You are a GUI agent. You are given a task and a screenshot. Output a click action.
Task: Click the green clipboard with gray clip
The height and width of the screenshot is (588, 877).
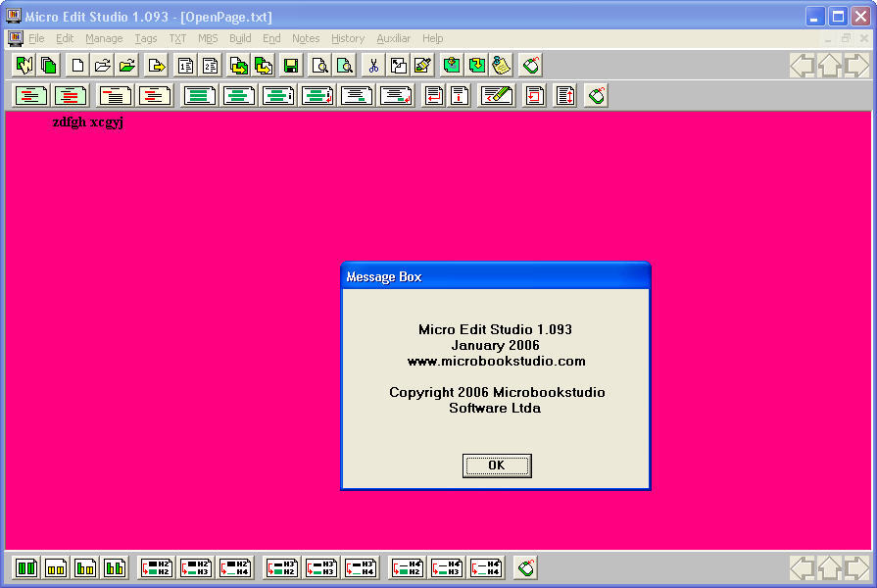tap(452, 66)
